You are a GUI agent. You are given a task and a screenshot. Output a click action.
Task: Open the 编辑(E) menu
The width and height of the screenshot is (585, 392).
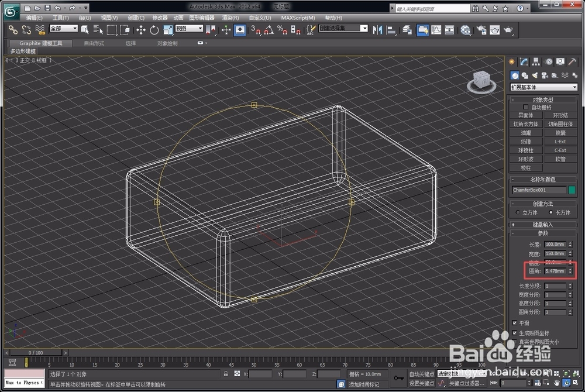click(x=35, y=18)
